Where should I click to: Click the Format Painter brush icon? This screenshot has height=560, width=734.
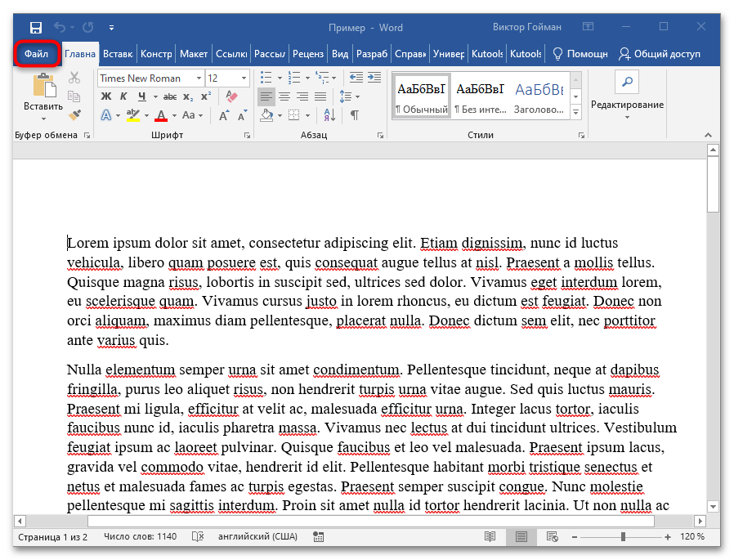point(74,115)
